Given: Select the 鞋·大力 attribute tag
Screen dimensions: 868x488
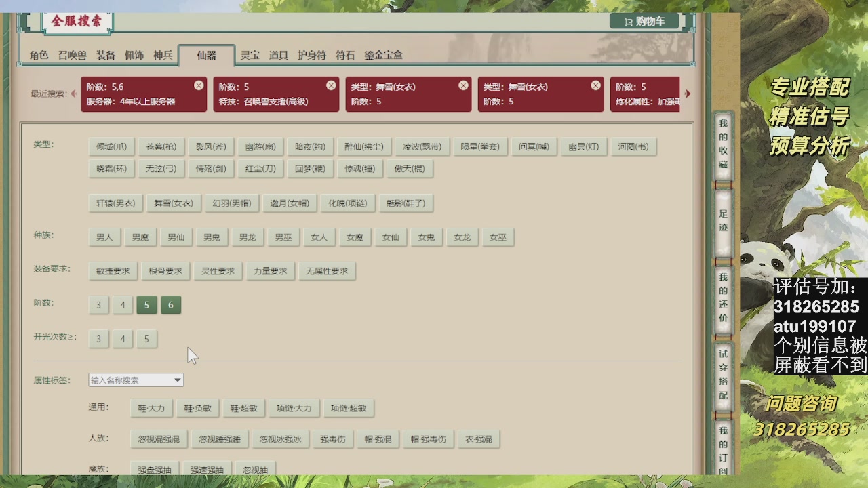Looking at the screenshot, I should [x=151, y=408].
